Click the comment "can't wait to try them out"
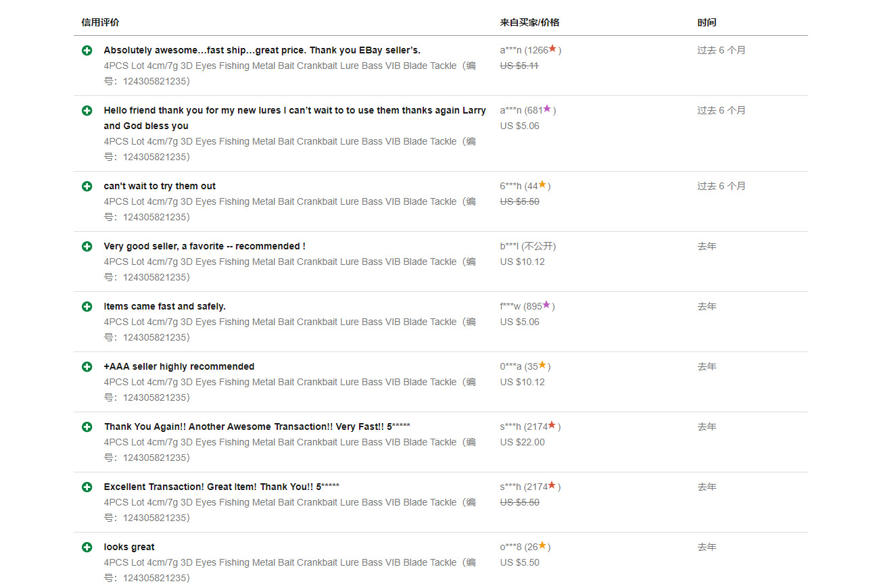The width and height of the screenshot is (879, 588). point(160,186)
